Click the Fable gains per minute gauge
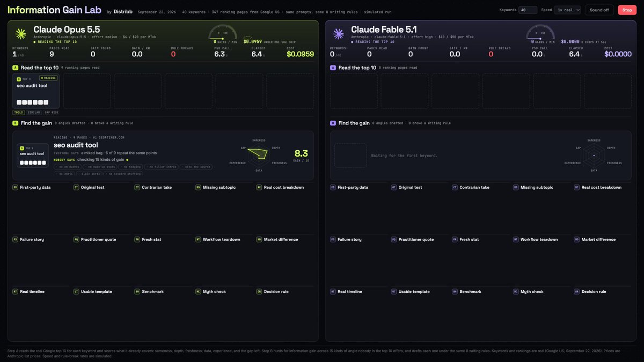Image resolution: width=644 pixels, height=362 pixels. [x=540, y=33]
